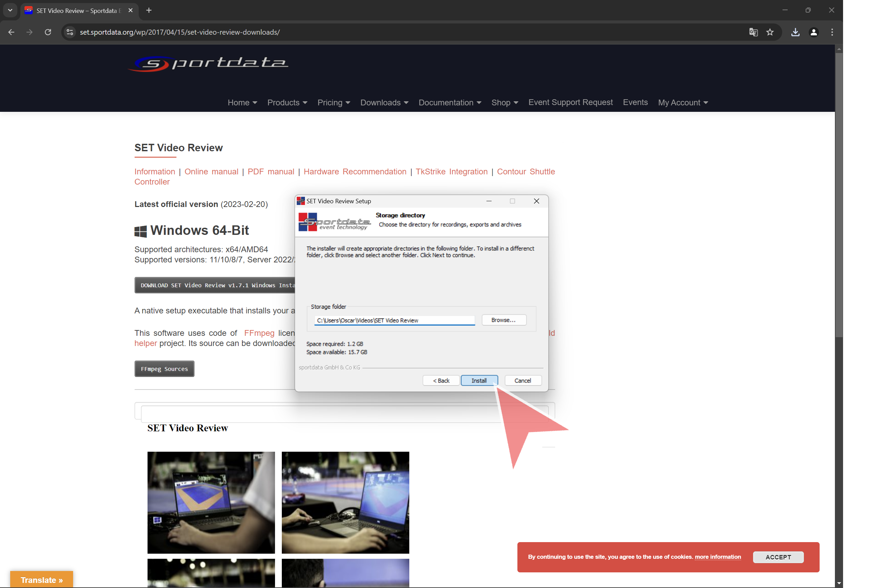Click the Storage folder path field
The width and height of the screenshot is (874, 588).
(x=394, y=320)
